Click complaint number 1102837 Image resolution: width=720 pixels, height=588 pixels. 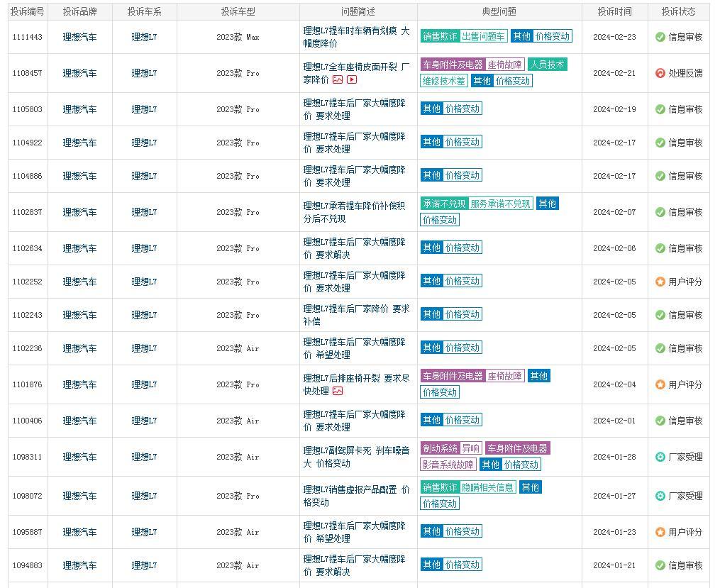tap(27, 212)
